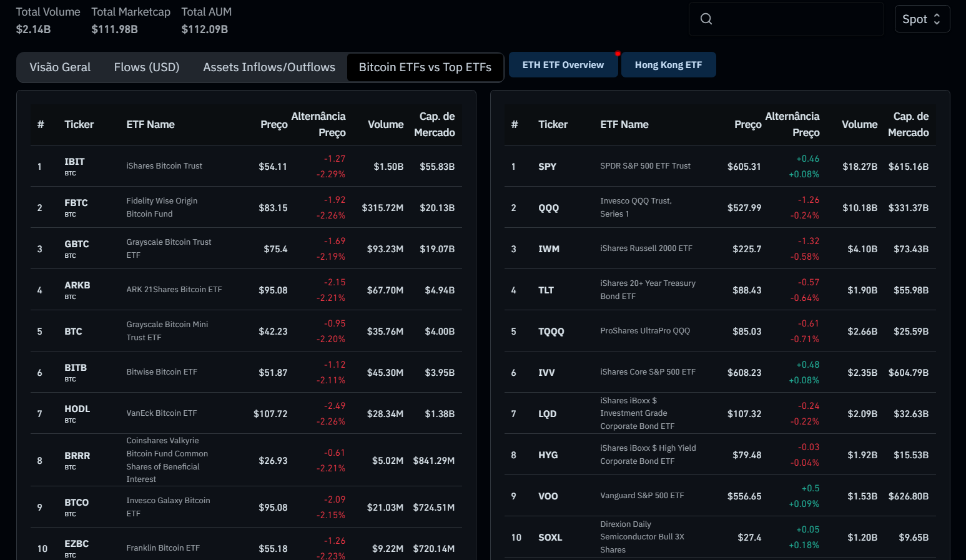Click Bitcoin table Preço column header
The width and height of the screenshot is (966, 560).
[274, 124]
